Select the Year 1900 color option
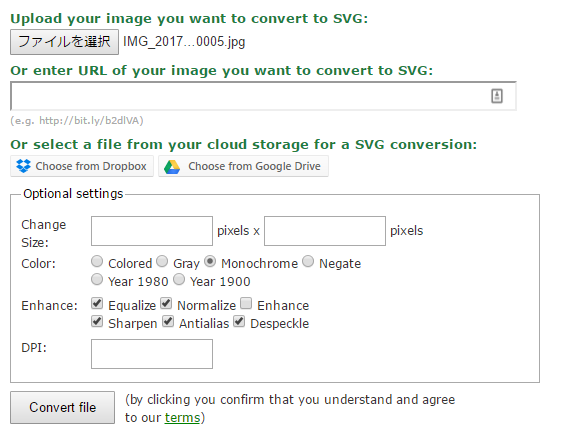This screenshot has height=445, width=563. [x=179, y=279]
